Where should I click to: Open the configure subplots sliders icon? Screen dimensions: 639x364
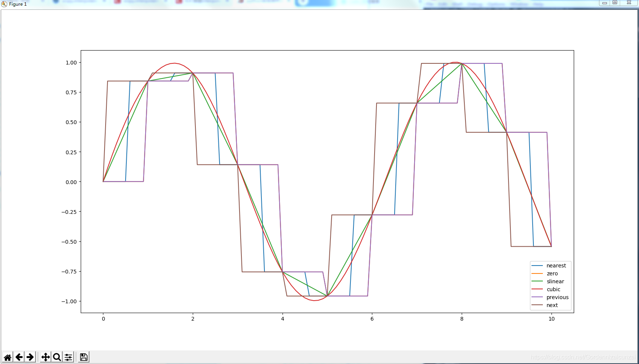coord(68,356)
